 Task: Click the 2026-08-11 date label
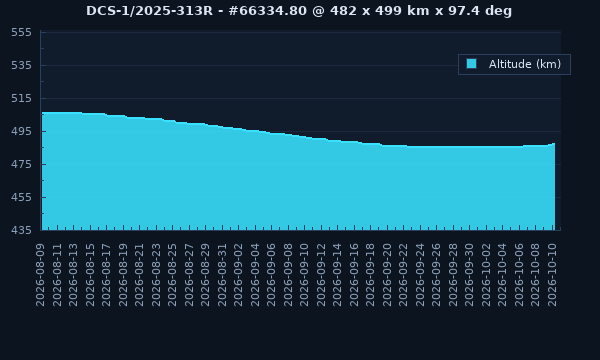(57, 275)
